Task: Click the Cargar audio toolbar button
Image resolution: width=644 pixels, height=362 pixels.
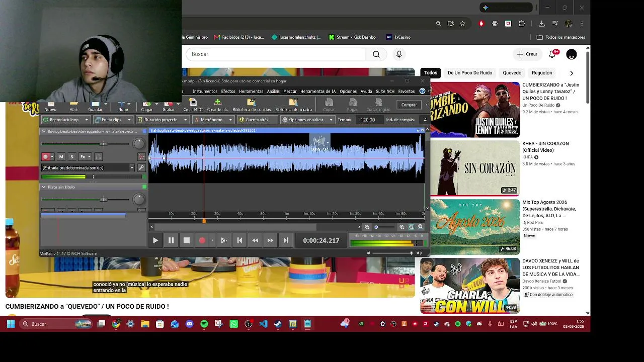Action: tap(147, 107)
